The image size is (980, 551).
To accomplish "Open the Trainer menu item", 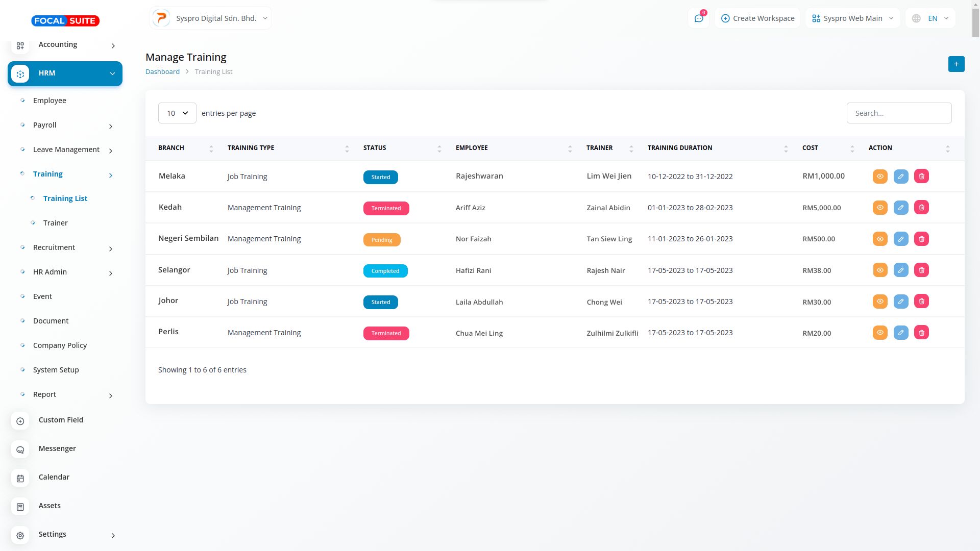I will coord(55,223).
